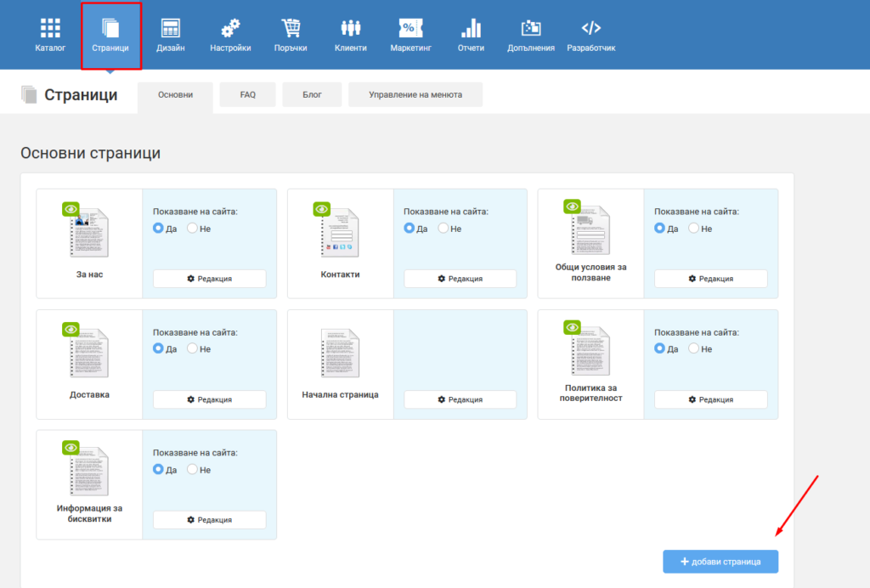Open the Разработчик code icon
The height and width of the screenshot is (588, 870).
(591, 28)
